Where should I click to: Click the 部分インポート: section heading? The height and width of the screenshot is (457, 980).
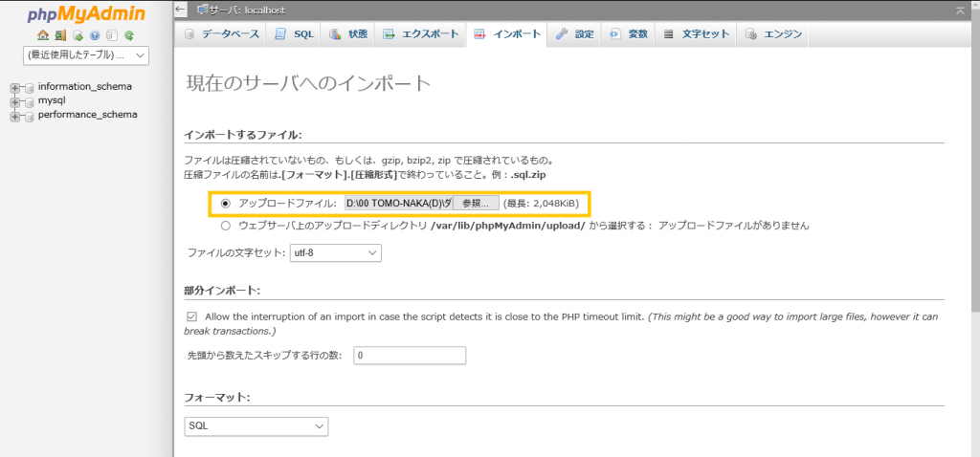(222, 291)
